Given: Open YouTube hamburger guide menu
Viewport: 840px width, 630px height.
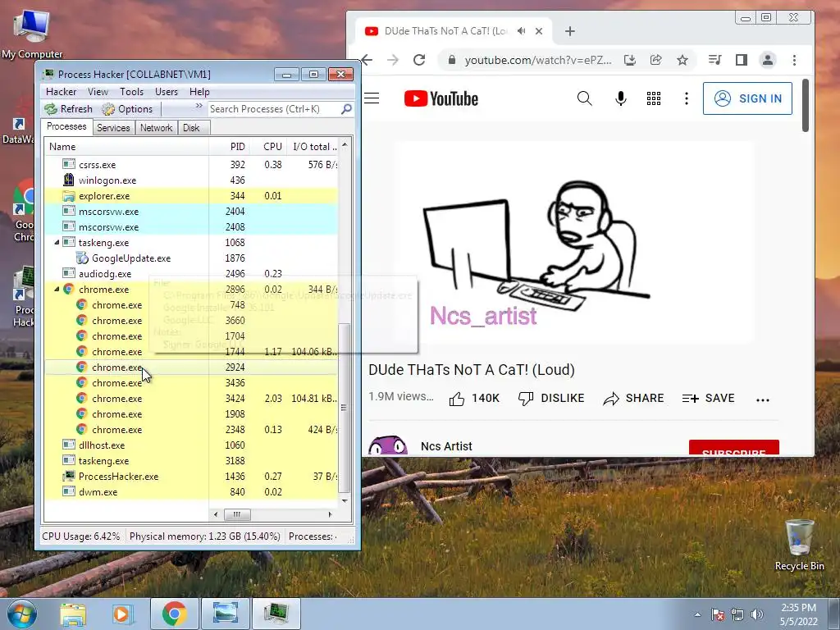Looking at the screenshot, I should point(372,98).
